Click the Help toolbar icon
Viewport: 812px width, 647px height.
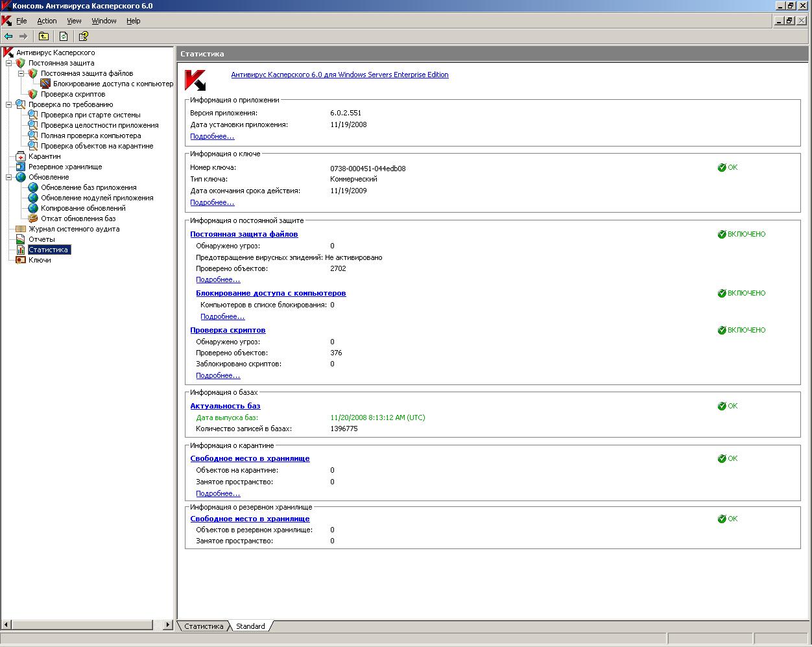pyautogui.click(x=83, y=36)
